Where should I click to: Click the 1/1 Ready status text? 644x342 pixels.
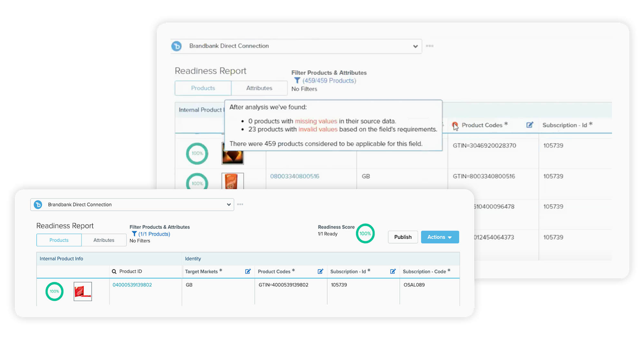(327, 234)
